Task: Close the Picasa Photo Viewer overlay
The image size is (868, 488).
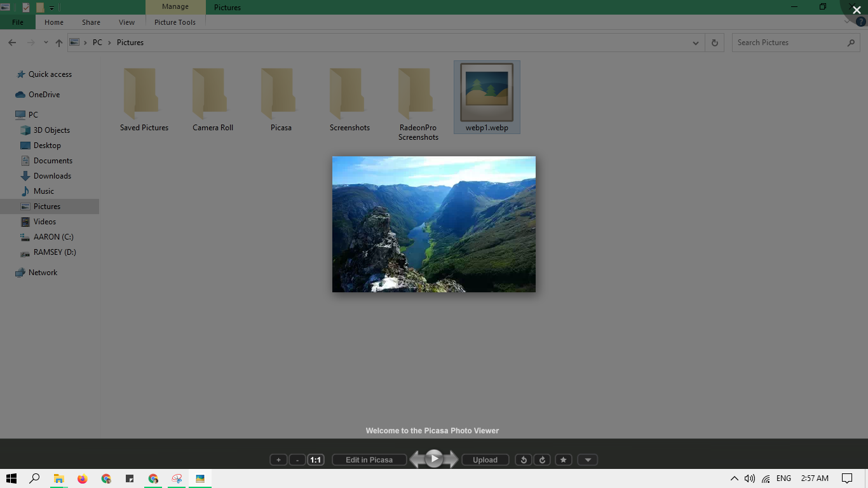Action: pyautogui.click(x=857, y=10)
